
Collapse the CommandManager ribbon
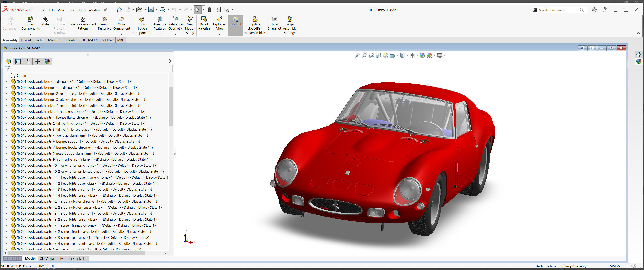coord(639,33)
